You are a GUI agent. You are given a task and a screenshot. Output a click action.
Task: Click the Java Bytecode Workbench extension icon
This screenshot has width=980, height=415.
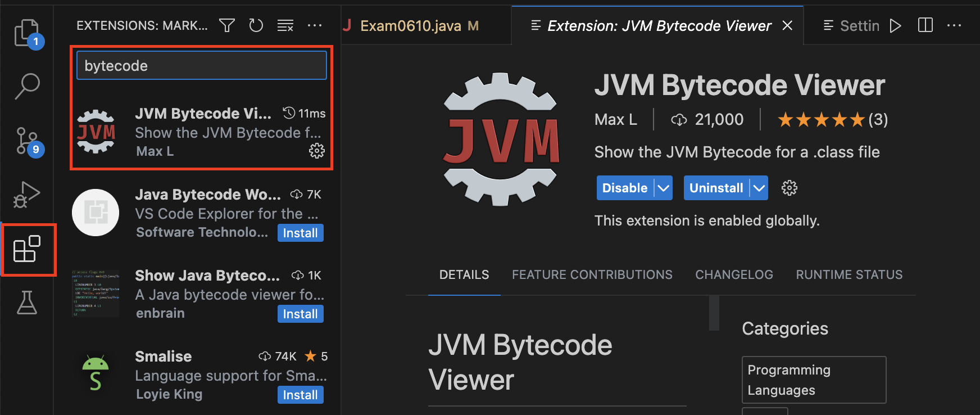tap(96, 213)
